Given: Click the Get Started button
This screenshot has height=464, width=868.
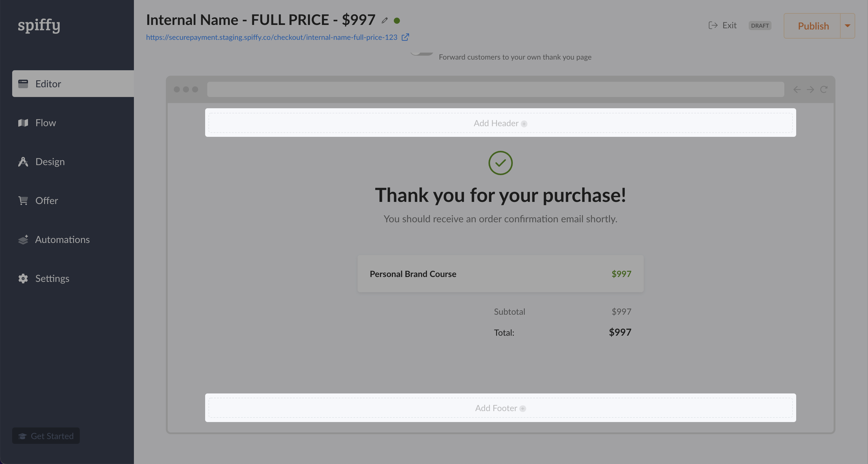Looking at the screenshot, I should pos(46,436).
